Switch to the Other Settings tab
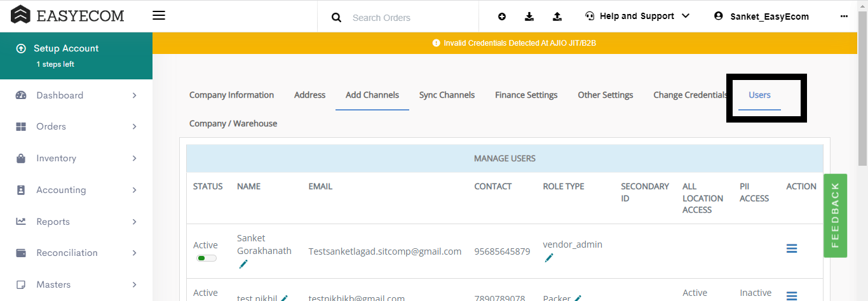The image size is (868, 301). 606,95
